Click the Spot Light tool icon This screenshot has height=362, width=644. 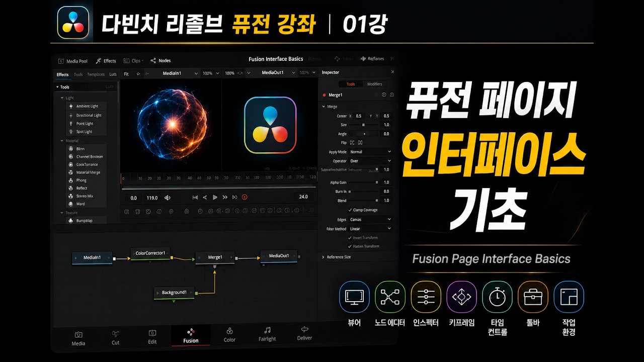pos(71,132)
